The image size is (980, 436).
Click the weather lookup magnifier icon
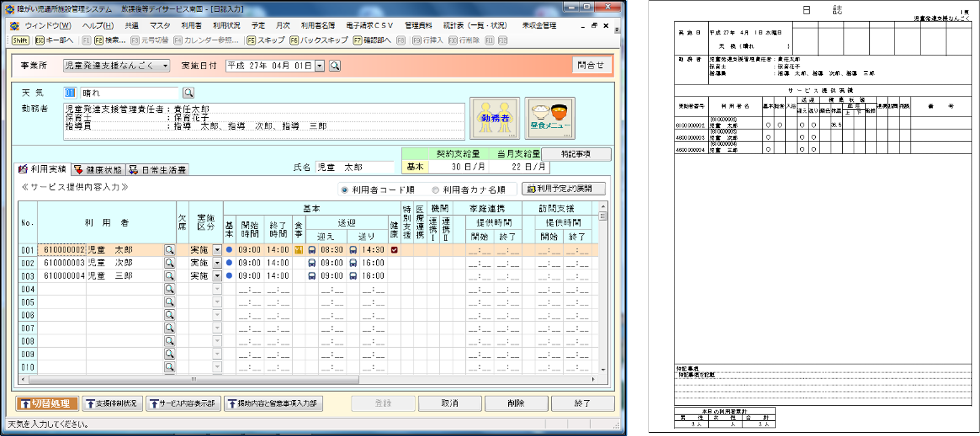188,93
